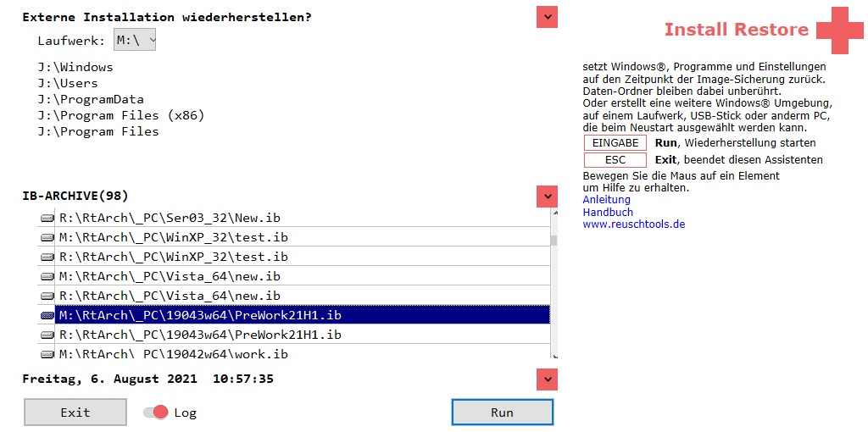Screen dimensions: 868x432
Task: Expand the date and time section chevron
Action: (547, 379)
